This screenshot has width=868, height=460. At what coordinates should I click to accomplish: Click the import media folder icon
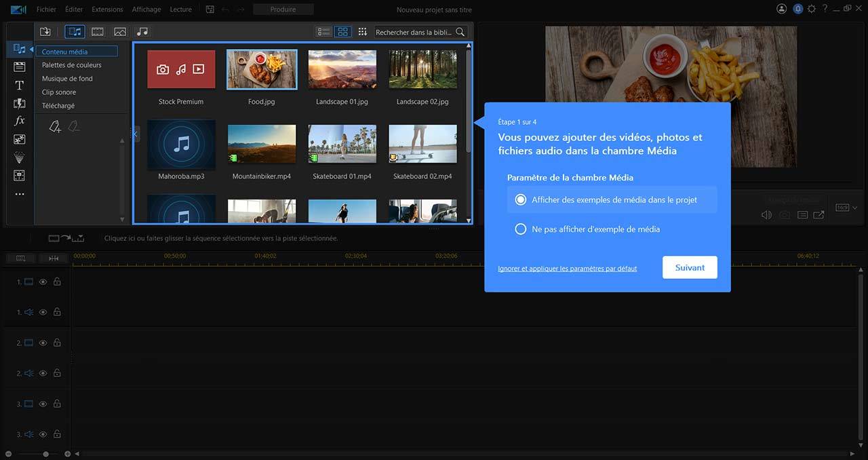pyautogui.click(x=45, y=32)
